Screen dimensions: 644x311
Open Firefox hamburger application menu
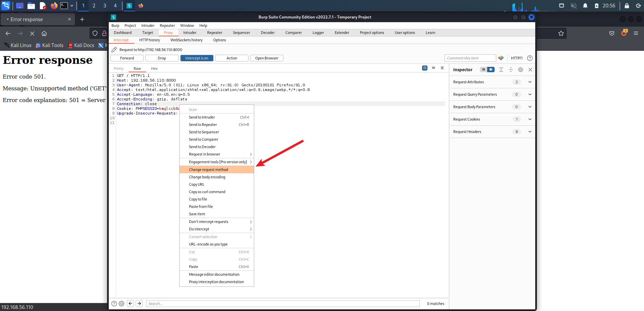[636, 33]
